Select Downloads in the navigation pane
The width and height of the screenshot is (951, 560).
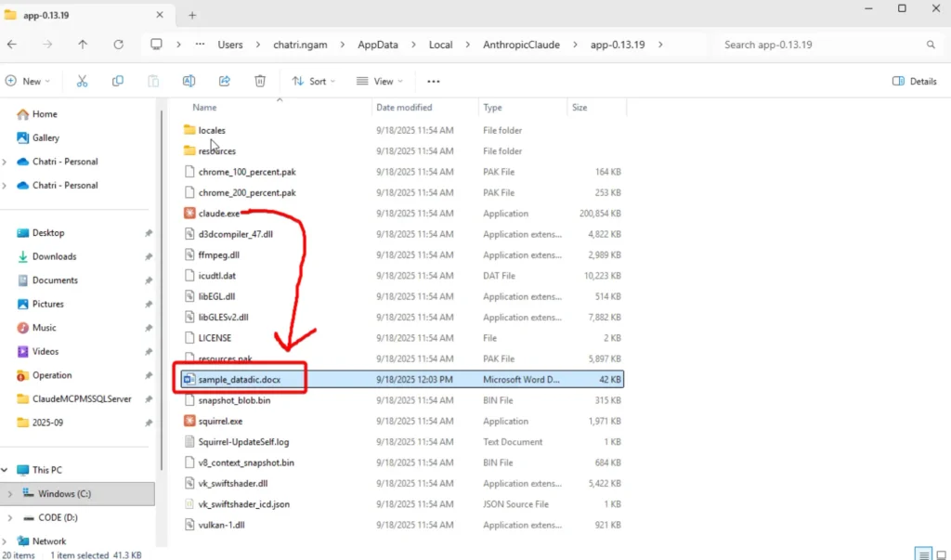[54, 256]
